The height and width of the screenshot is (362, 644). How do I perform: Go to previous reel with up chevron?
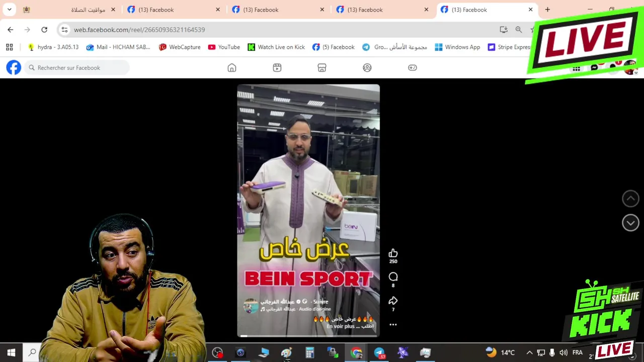630,199
